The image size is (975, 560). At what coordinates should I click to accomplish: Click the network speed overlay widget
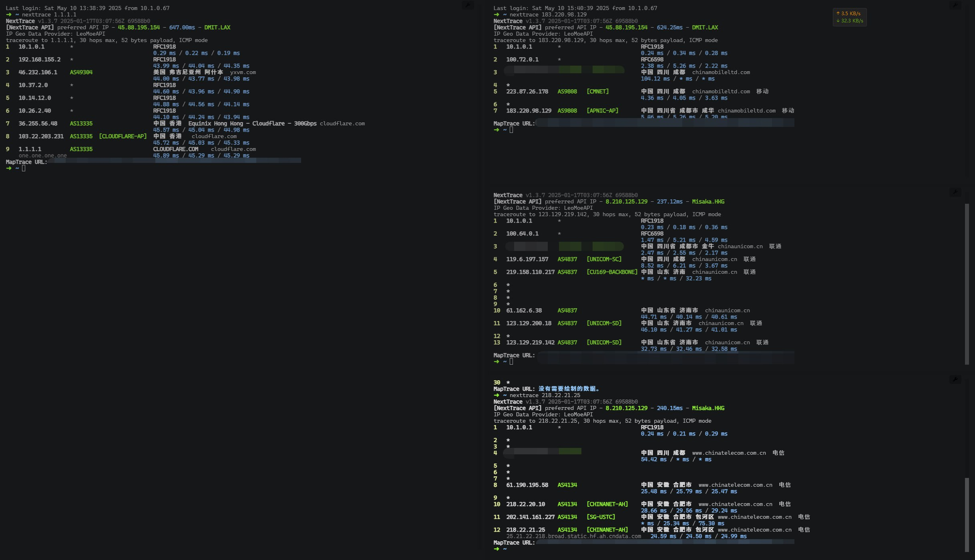tap(849, 17)
